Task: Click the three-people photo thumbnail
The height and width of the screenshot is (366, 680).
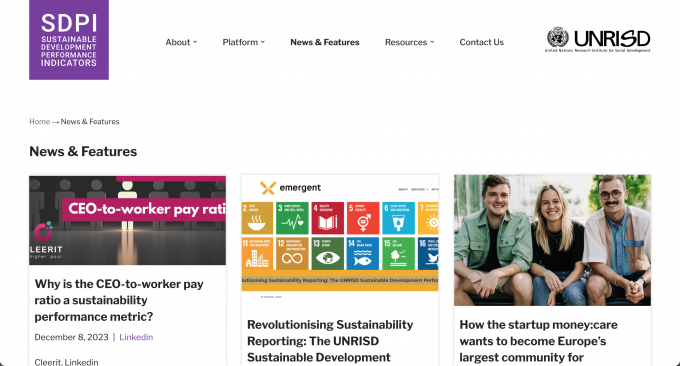Action: [552, 240]
